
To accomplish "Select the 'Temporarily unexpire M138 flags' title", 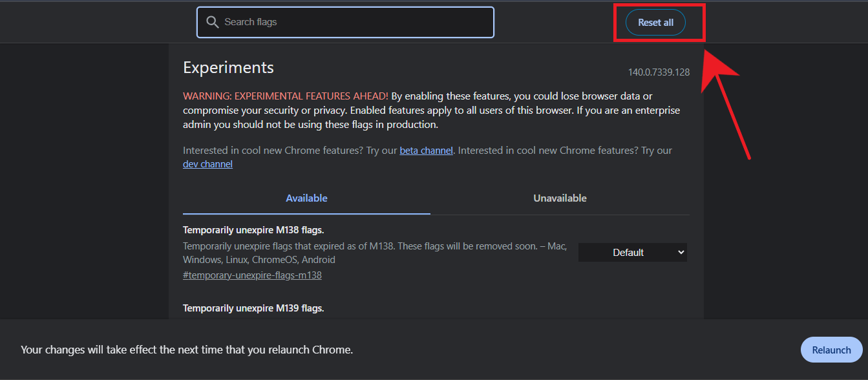I will coord(253,230).
